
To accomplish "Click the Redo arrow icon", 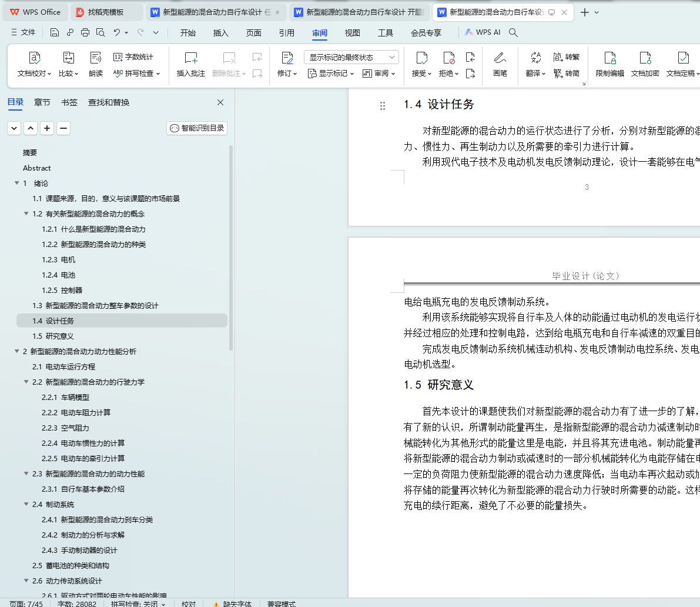I will pos(140,32).
